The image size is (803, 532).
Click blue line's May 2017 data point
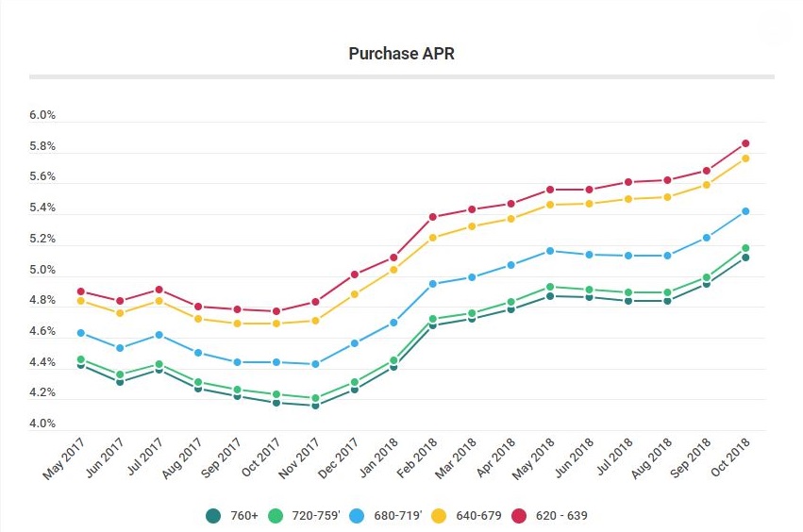81,333
